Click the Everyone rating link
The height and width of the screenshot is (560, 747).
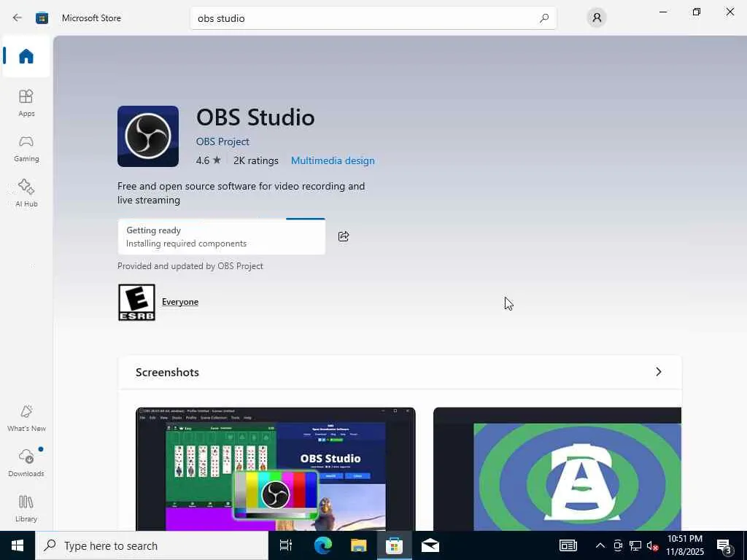click(180, 302)
